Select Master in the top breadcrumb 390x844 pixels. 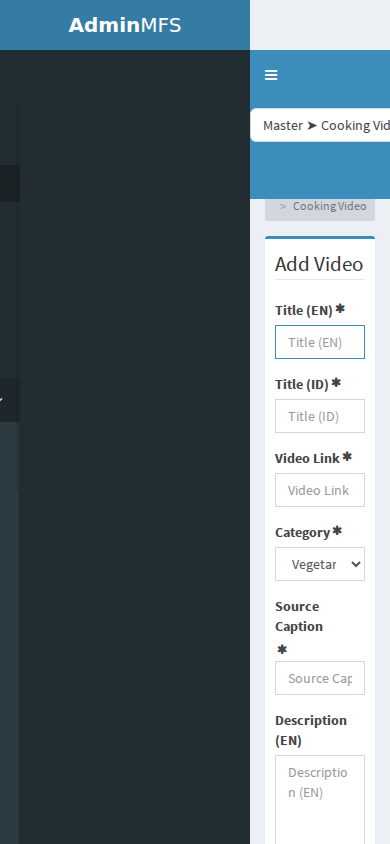283,125
